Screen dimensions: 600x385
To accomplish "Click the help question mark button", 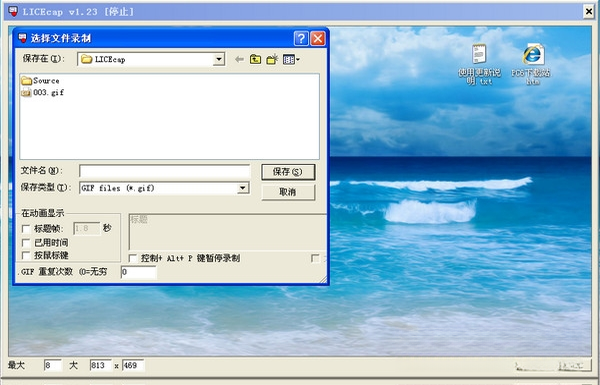I will 301,38.
